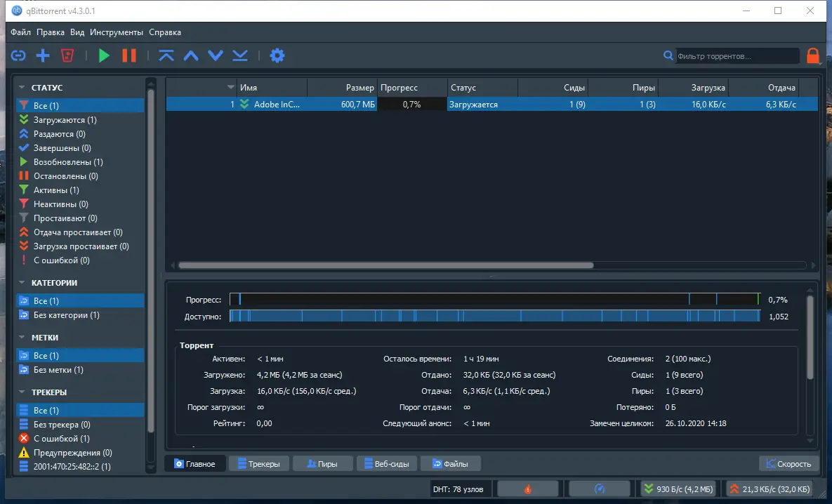
Task: Click the connection status flame icon
Action: [528, 488]
